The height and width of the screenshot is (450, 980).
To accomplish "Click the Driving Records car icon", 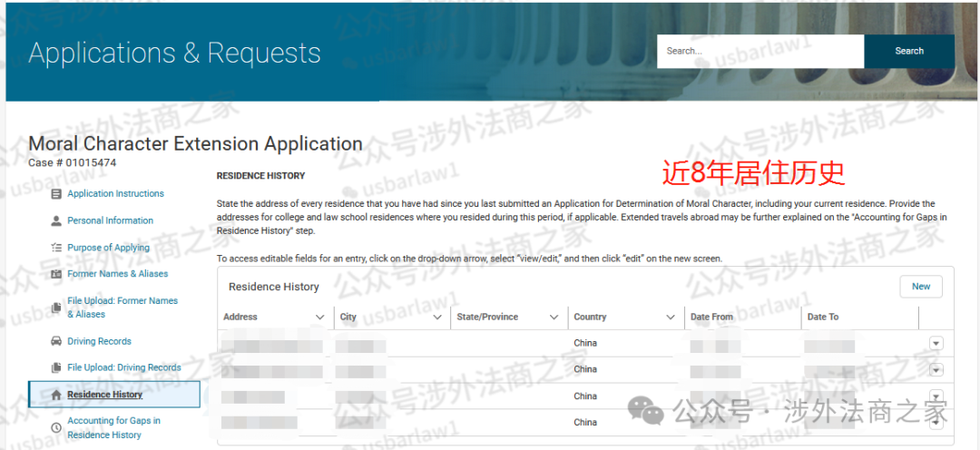I will [56, 341].
